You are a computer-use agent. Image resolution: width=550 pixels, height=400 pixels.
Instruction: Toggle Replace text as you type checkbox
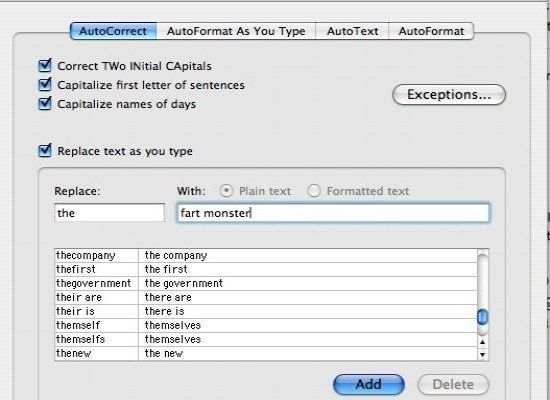45,151
